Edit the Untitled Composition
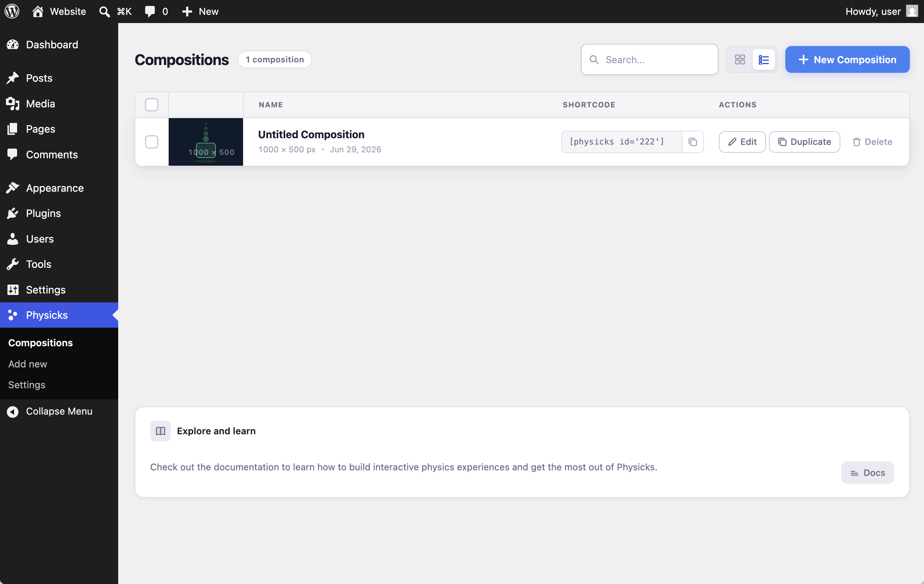 742,142
